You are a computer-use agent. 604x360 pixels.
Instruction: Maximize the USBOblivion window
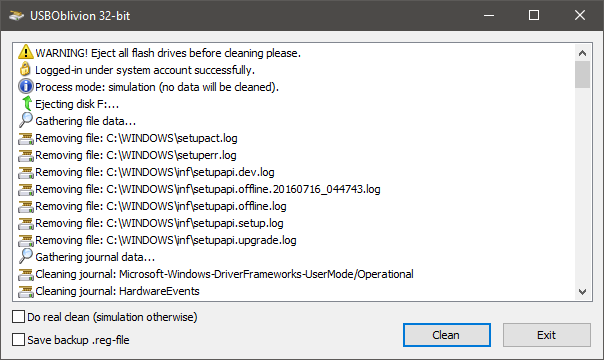click(x=534, y=15)
